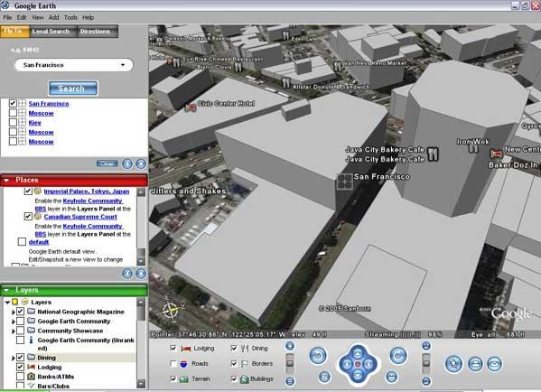The image size is (541, 392).
Task: Click the red center navigation button
Action: [358, 364]
